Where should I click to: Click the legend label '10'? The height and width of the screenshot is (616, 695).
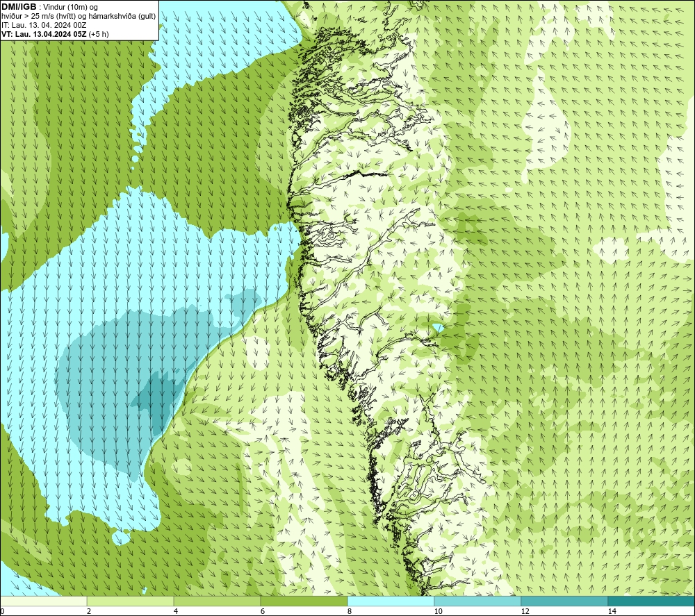tap(438, 611)
